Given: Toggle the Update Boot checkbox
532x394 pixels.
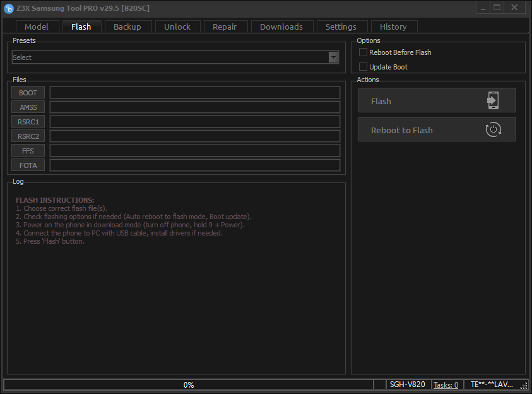Looking at the screenshot, I should tap(363, 67).
